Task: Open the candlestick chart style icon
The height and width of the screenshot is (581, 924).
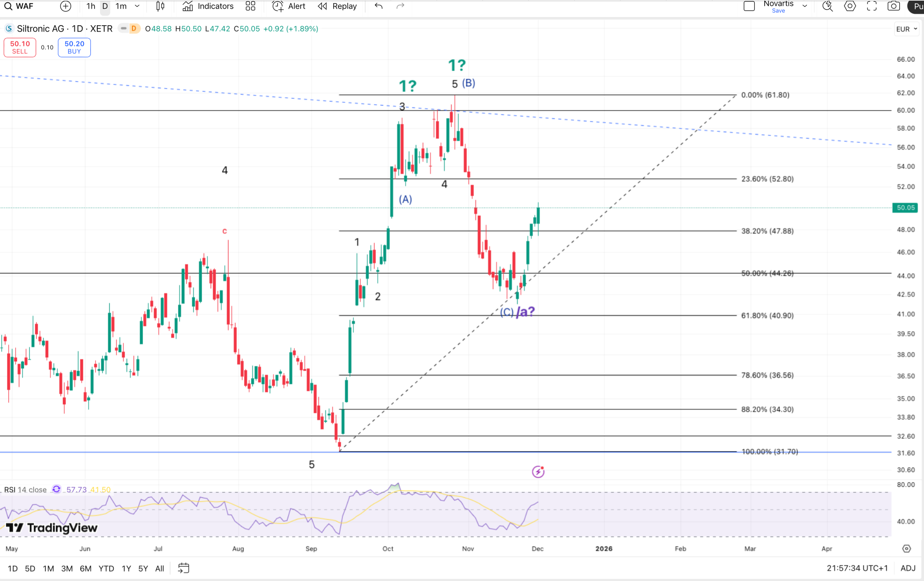Action: (160, 6)
